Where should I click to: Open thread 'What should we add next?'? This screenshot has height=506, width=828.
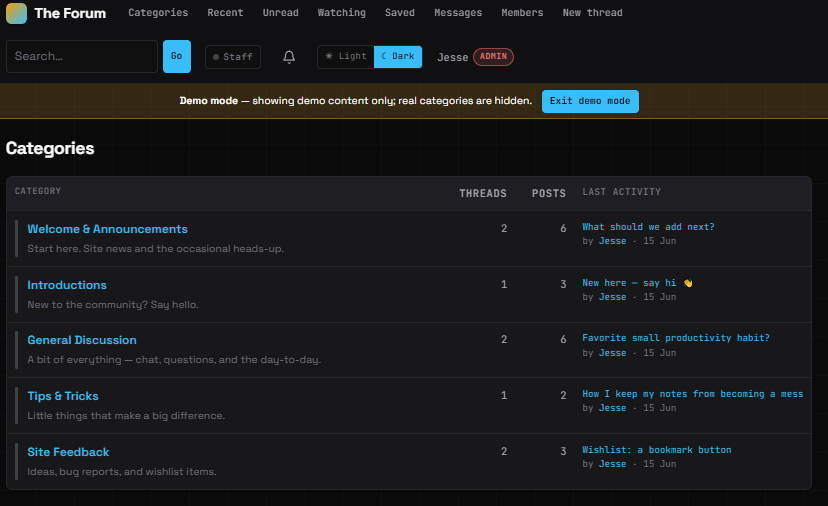point(648,227)
